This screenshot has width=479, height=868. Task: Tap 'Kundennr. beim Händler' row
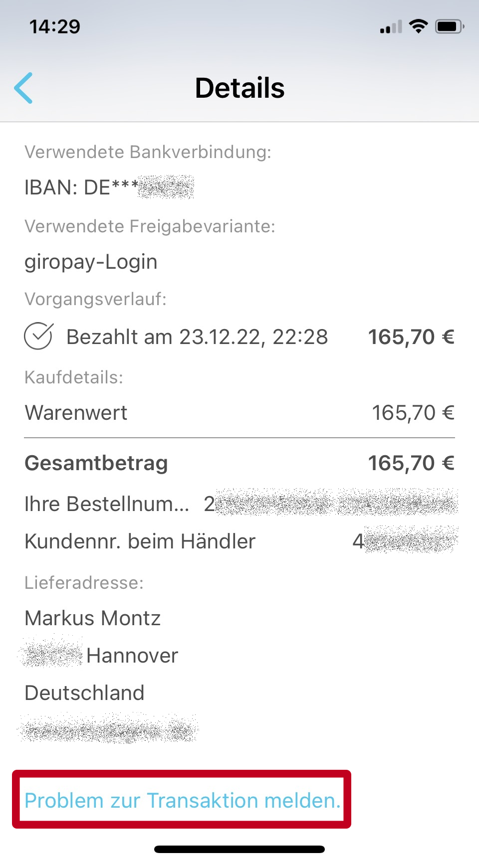[x=140, y=541]
